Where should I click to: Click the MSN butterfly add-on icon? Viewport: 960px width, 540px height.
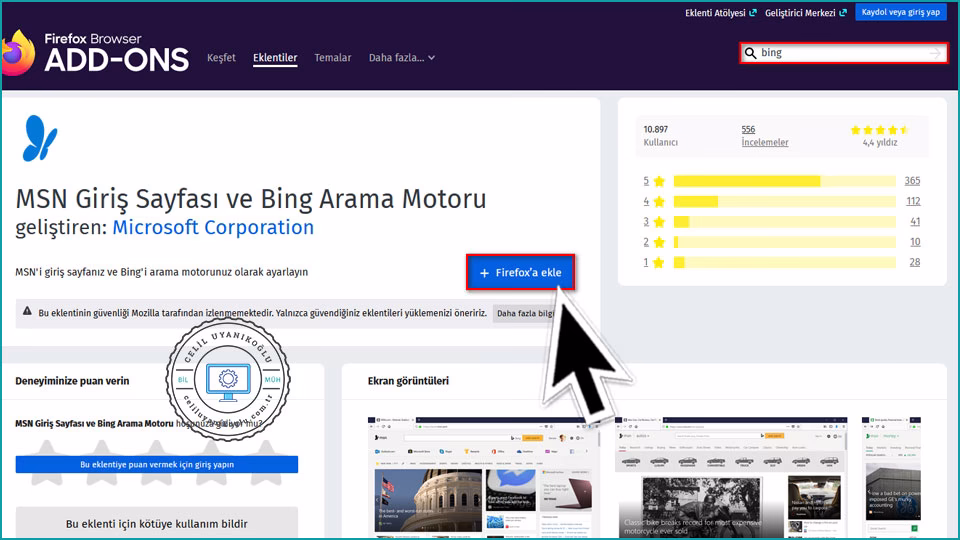40,138
